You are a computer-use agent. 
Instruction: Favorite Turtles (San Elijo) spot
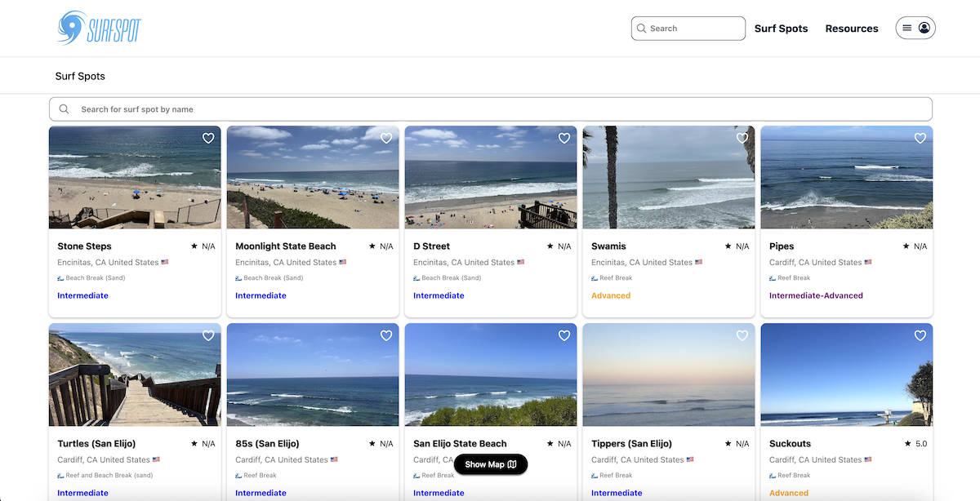208,336
